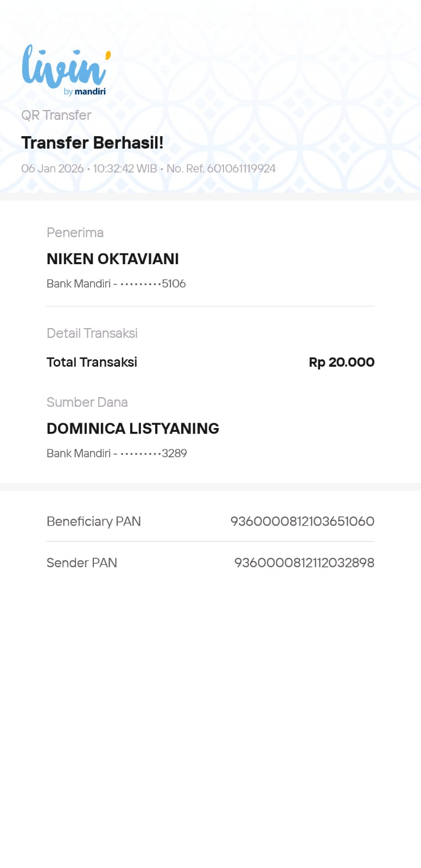The image size is (421, 868).
Task: Tap the 'Detail Transaksi' heading
Action: pos(92,333)
